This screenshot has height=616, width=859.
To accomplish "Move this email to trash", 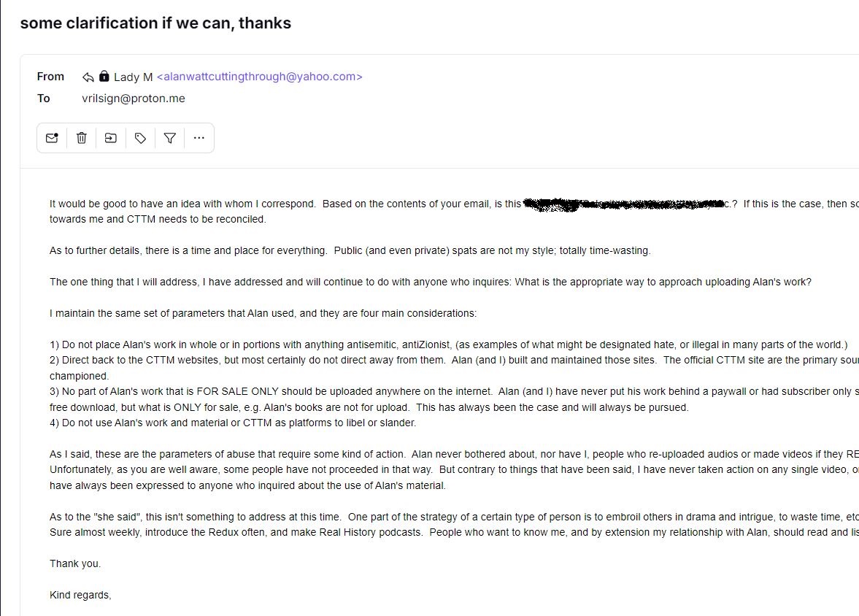I will pyautogui.click(x=82, y=138).
